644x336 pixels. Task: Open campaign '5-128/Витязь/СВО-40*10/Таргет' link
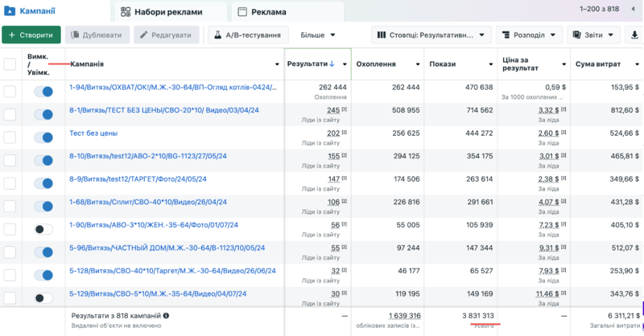[172, 271]
